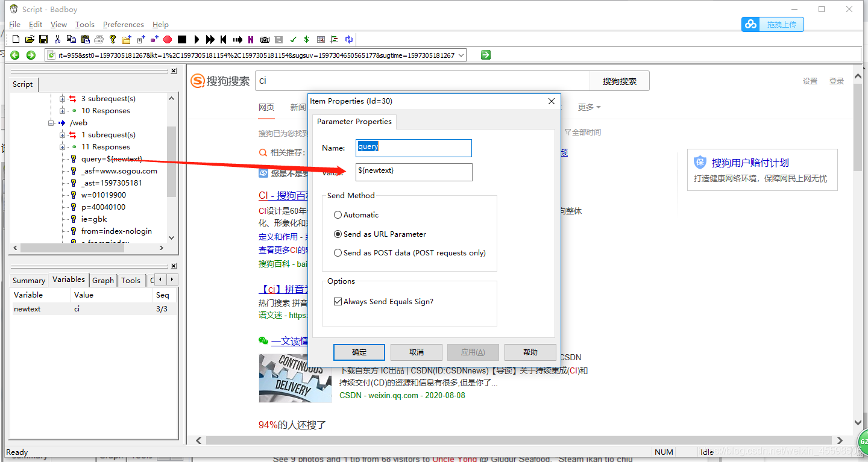Click the Value field with ${newtext}
The height and width of the screenshot is (462, 868).
(414, 172)
